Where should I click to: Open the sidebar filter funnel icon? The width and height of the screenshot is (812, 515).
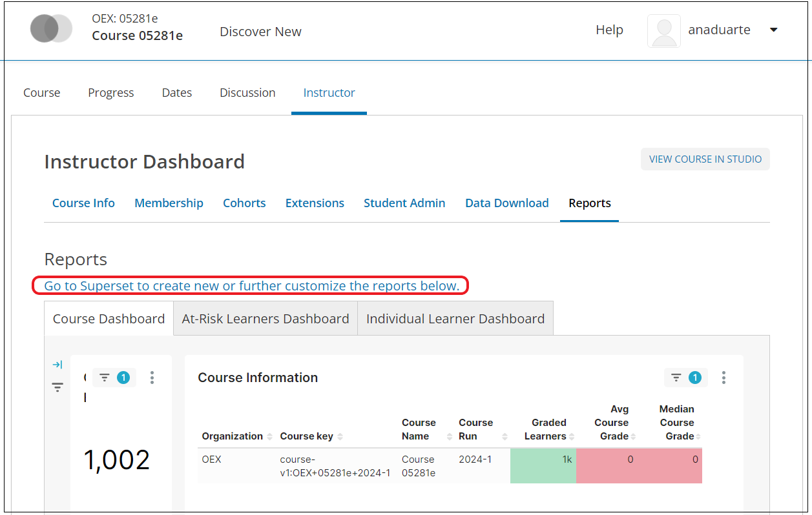(57, 387)
